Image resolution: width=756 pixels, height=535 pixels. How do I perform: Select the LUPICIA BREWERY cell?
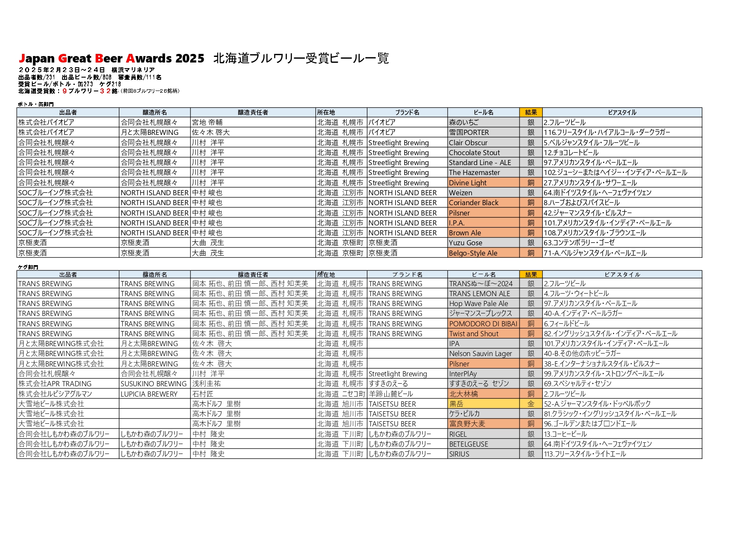155,394
